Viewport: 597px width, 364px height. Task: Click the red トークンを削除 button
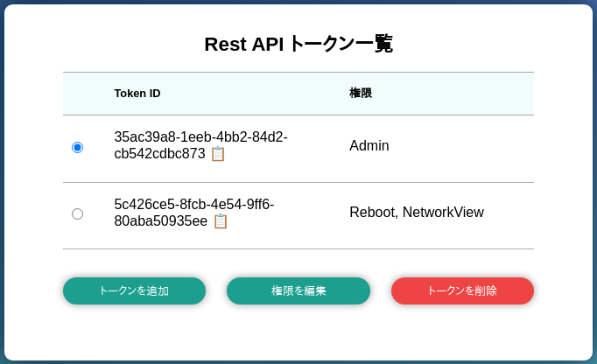[x=462, y=290]
